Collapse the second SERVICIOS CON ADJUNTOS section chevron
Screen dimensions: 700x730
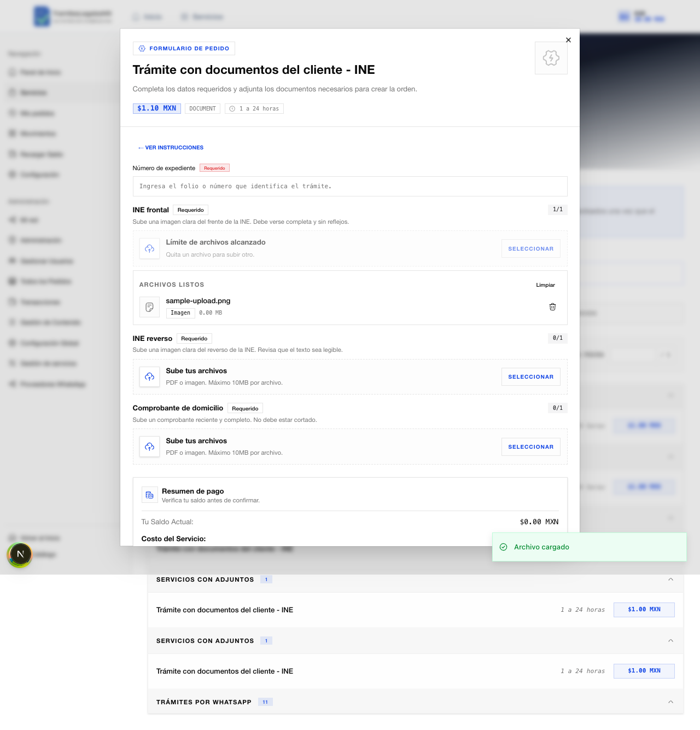pyautogui.click(x=670, y=641)
